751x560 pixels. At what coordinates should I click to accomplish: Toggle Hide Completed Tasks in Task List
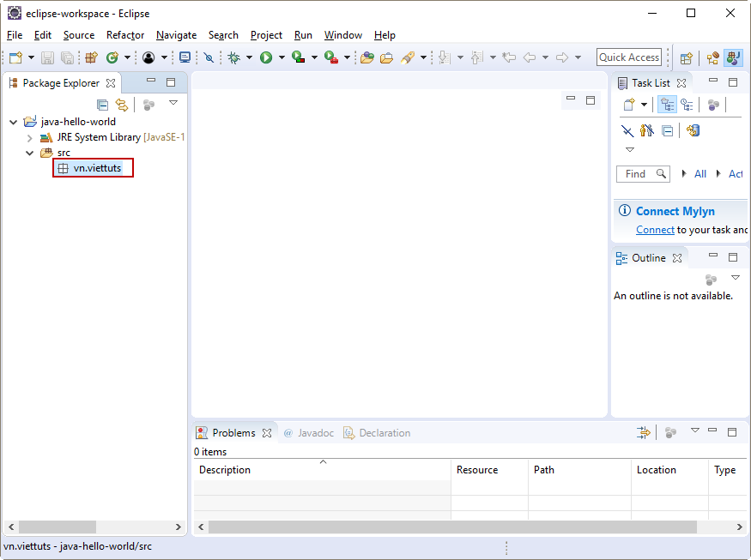[x=627, y=130]
